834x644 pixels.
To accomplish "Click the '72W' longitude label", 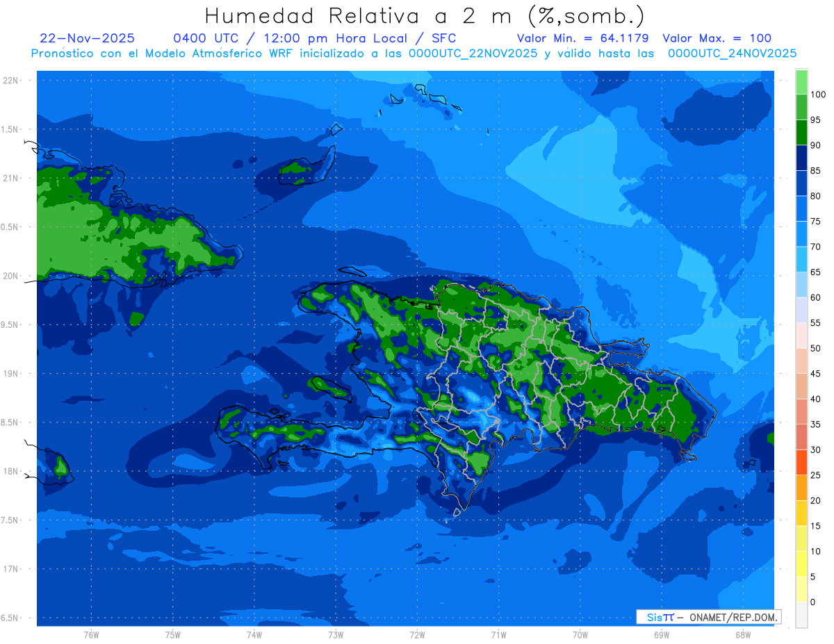I will tap(417, 634).
